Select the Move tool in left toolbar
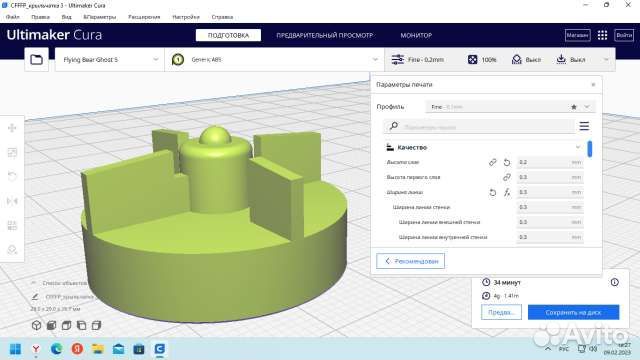Screen dimensions: 640x360 tap(12, 128)
